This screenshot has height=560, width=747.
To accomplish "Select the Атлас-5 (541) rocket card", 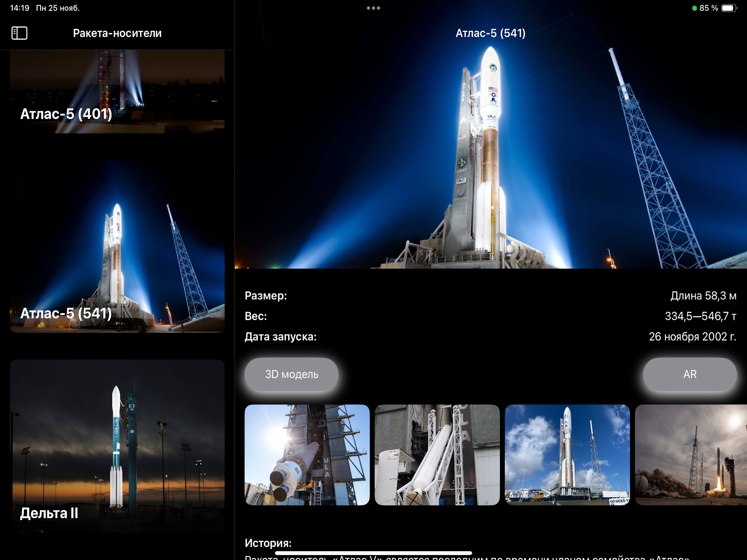I will pos(117,246).
